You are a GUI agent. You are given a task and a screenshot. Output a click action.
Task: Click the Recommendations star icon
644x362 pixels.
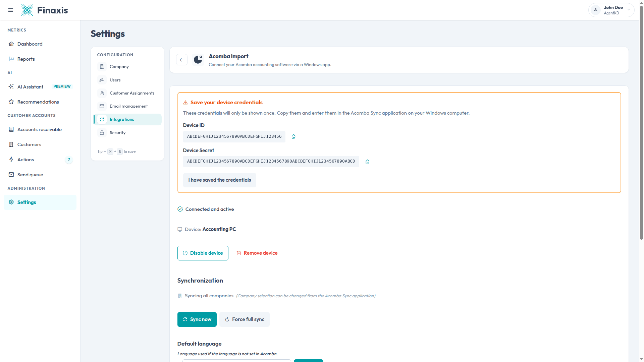point(11,102)
